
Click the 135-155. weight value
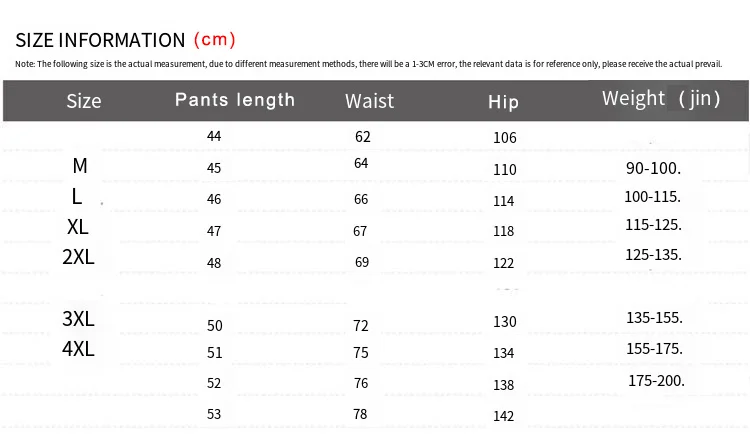(654, 318)
